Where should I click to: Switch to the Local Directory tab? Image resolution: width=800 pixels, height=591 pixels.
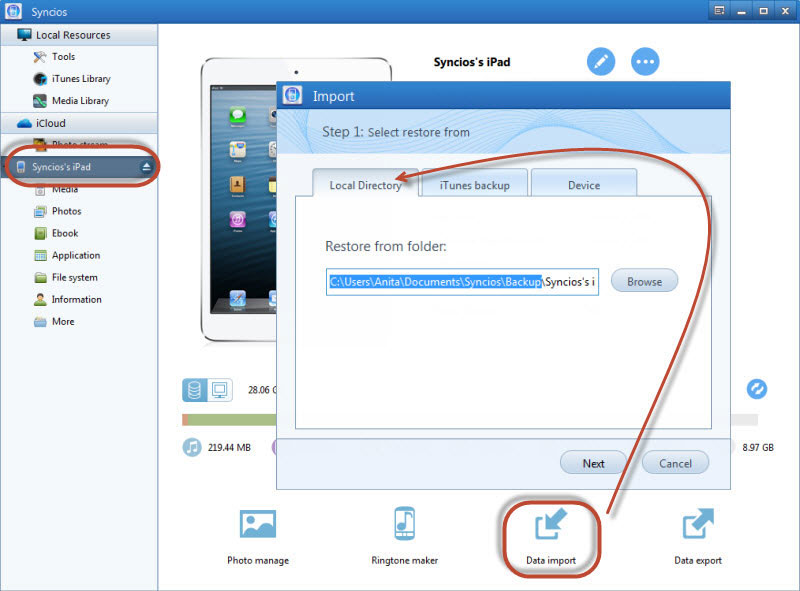click(x=365, y=184)
